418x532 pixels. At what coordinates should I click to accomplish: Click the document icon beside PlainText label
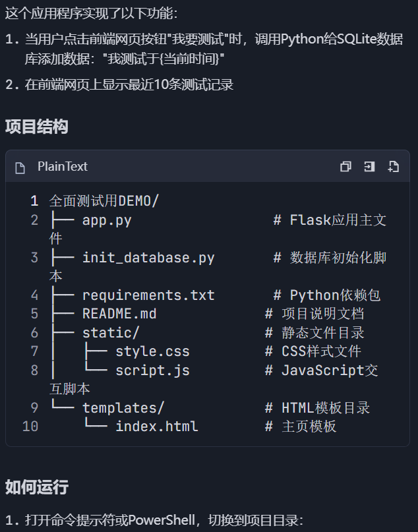[20, 167]
